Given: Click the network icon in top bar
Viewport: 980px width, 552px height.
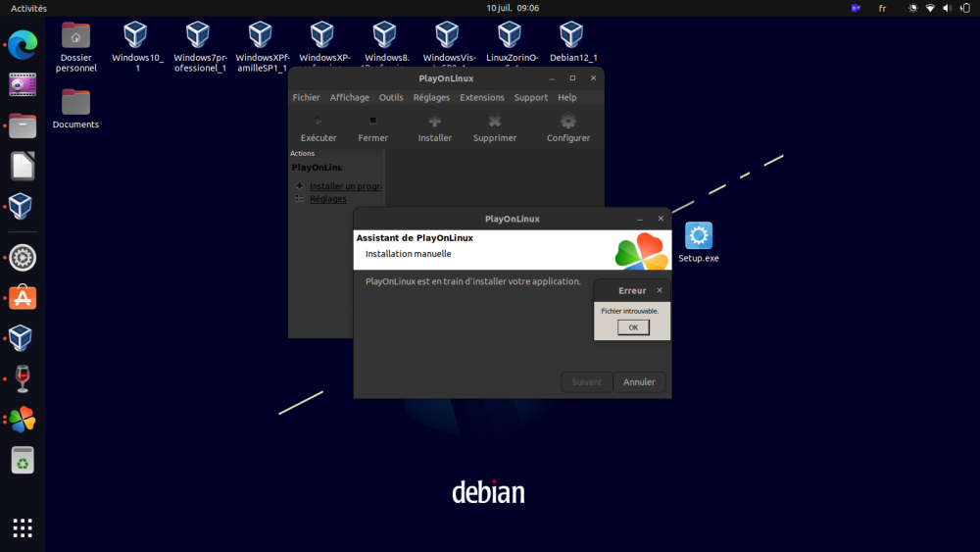Looking at the screenshot, I should pyautogui.click(x=930, y=8).
